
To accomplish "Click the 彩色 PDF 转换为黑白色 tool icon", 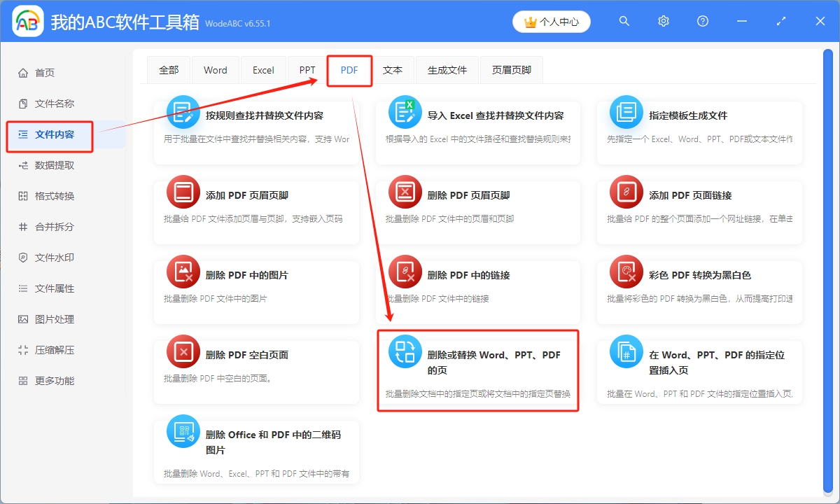I will (626, 273).
